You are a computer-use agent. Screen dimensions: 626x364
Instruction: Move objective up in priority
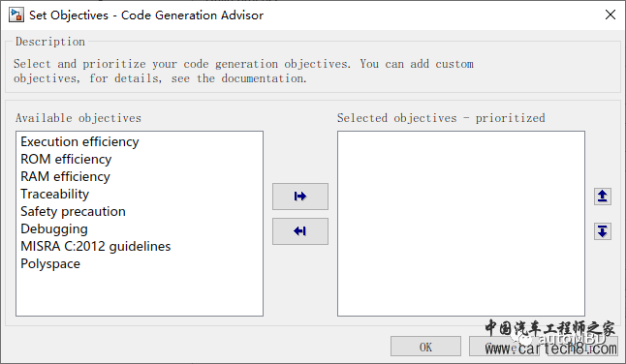point(603,197)
